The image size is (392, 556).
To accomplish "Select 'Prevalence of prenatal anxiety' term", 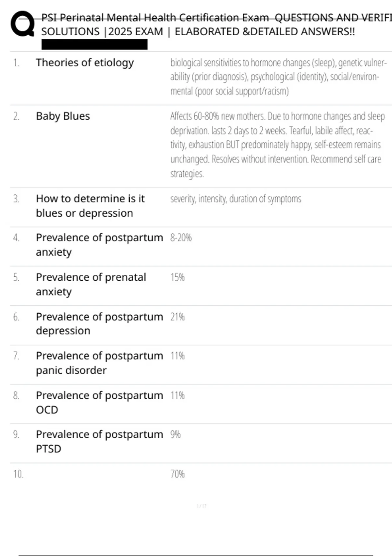I will (91, 284).
